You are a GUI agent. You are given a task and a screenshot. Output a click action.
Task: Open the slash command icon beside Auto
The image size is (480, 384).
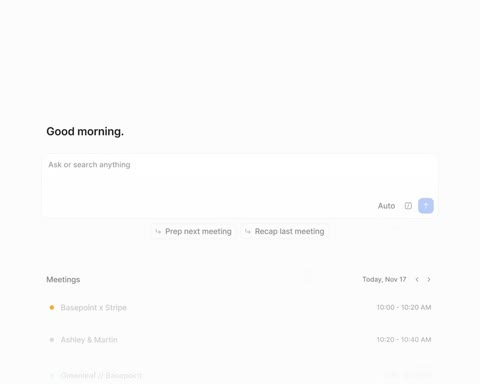coord(408,206)
